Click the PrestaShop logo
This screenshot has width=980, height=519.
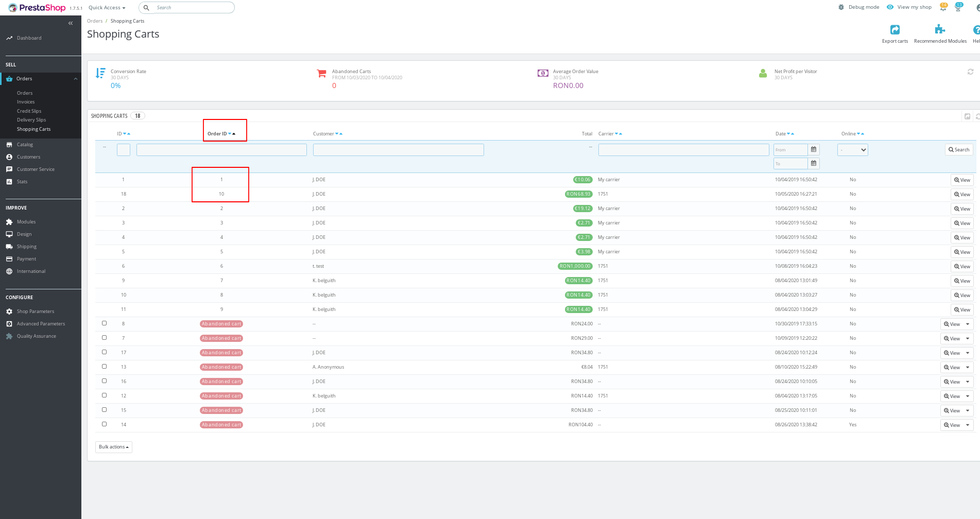(37, 8)
